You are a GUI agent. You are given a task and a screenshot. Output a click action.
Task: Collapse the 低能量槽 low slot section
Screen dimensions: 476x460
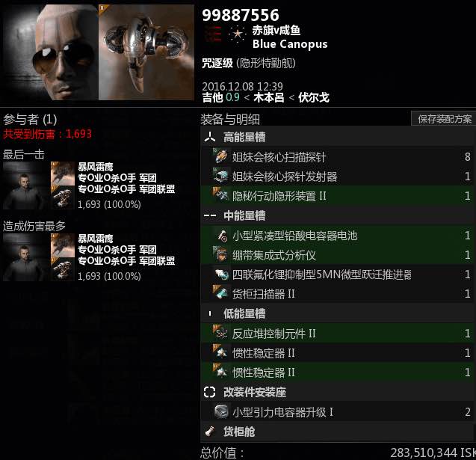[337, 313]
